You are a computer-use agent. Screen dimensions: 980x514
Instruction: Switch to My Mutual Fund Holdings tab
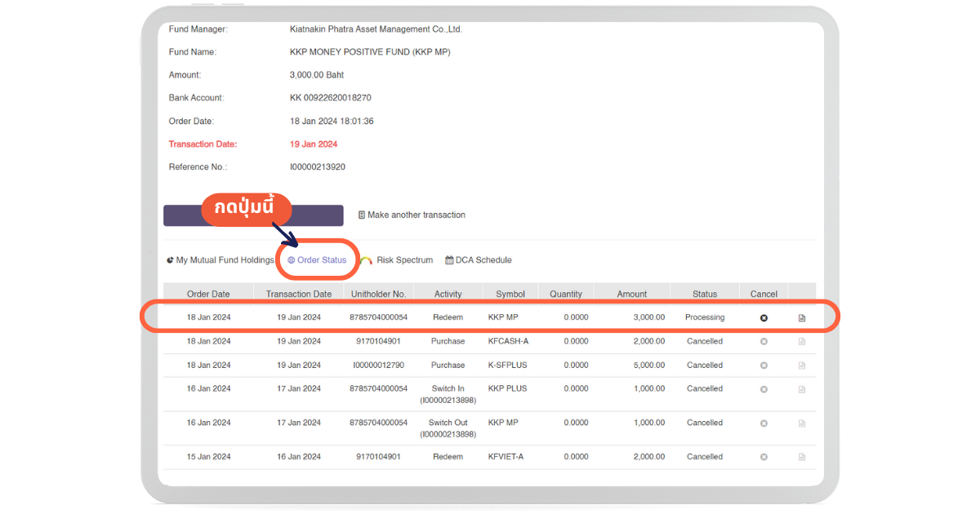[x=220, y=260]
